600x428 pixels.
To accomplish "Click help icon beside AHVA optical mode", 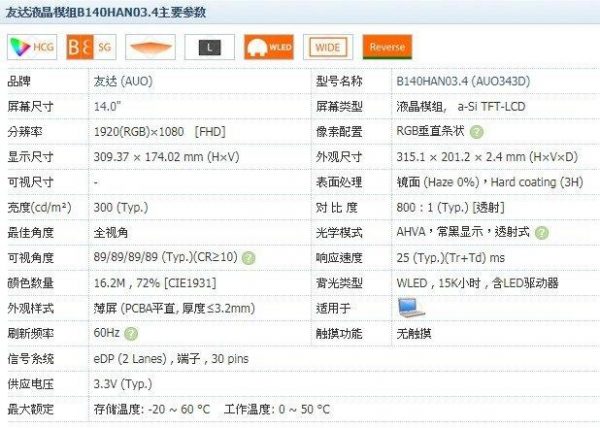I will [542, 233].
